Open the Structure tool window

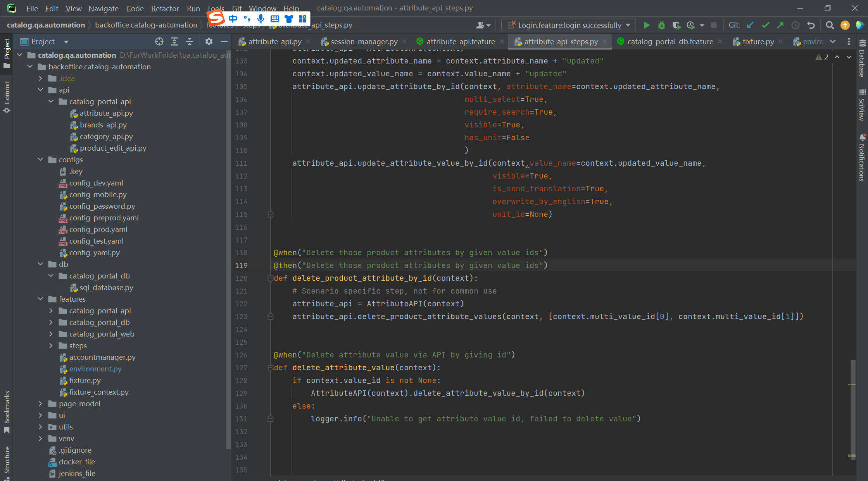point(7,463)
